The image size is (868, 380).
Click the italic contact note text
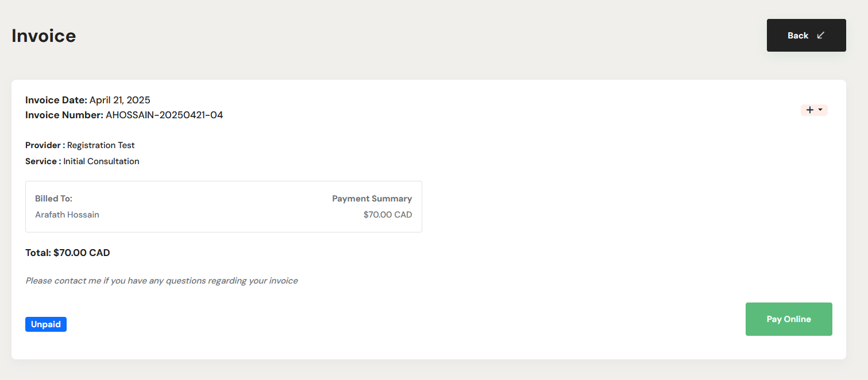pos(161,281)
